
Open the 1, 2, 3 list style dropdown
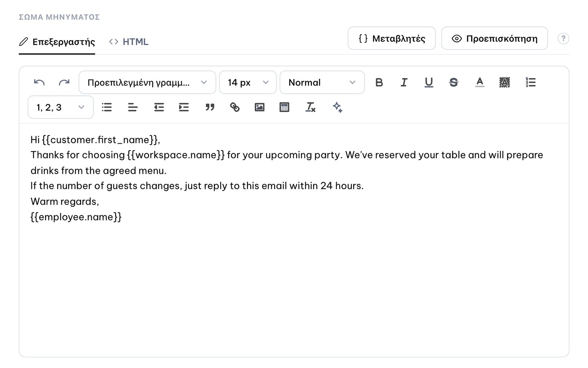click(61, 107)
